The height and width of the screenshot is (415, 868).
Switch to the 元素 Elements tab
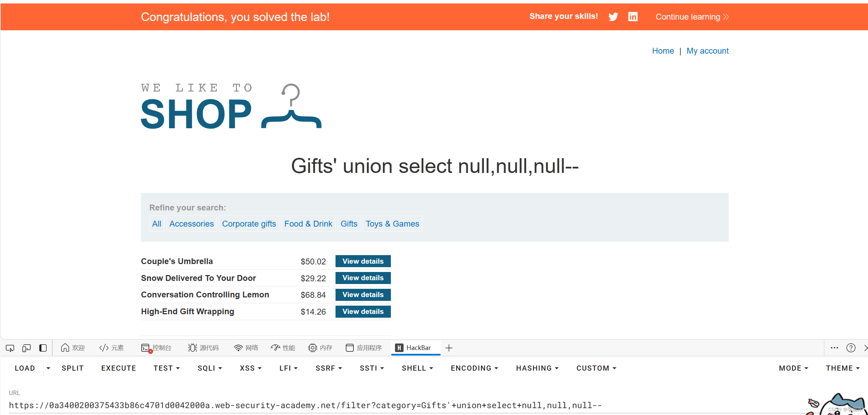click(112, 348)
